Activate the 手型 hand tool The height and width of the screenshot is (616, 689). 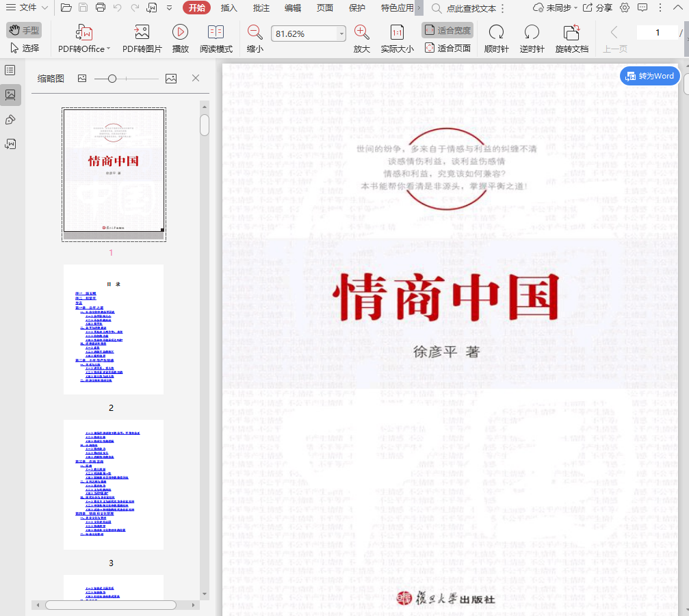24,30
